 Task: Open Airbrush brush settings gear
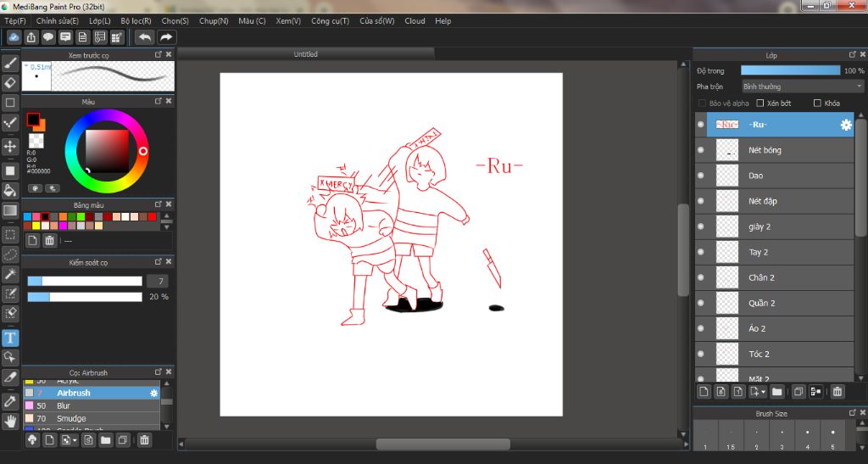(x=154, y=393)
